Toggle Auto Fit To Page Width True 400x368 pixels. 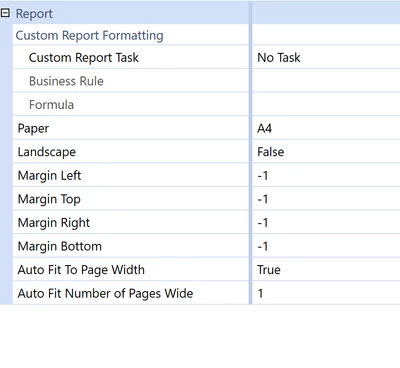[x=326, y=270]
